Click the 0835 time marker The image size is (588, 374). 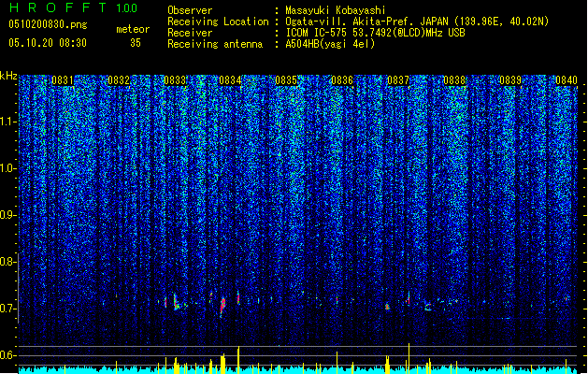coord(286,80)
